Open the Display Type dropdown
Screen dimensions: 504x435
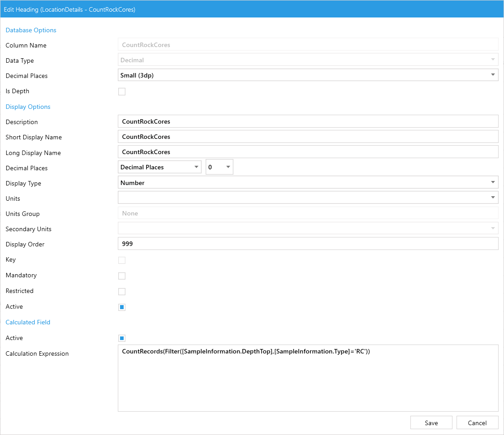click(308, 182)
